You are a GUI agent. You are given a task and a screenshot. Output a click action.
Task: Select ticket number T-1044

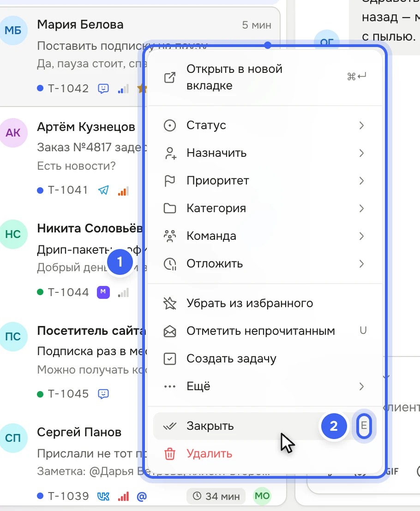68,292
